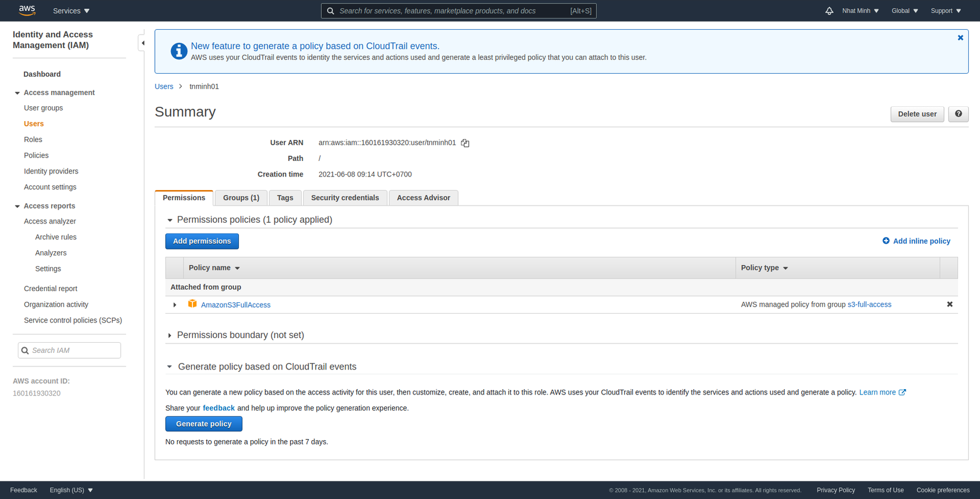The width and height of the screenshot is (980, 499).
Task: Expand the AmazonS3FullAccess policy row
Action: coord(175,305)
